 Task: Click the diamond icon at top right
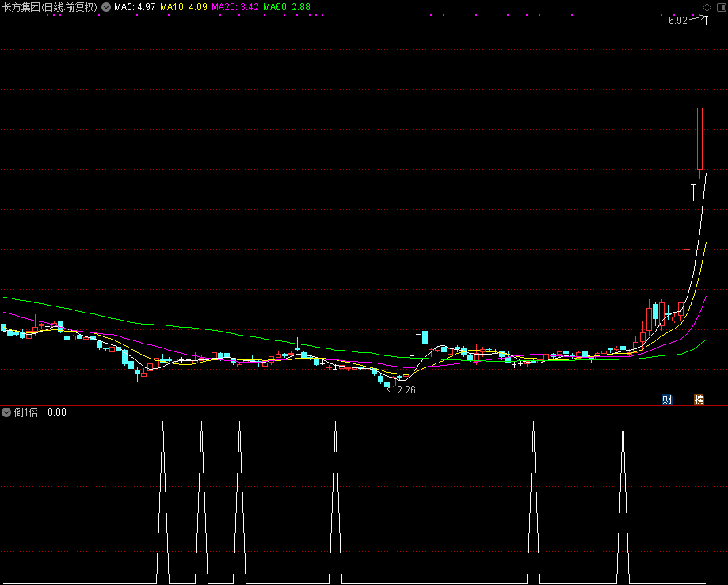(706, 6)
